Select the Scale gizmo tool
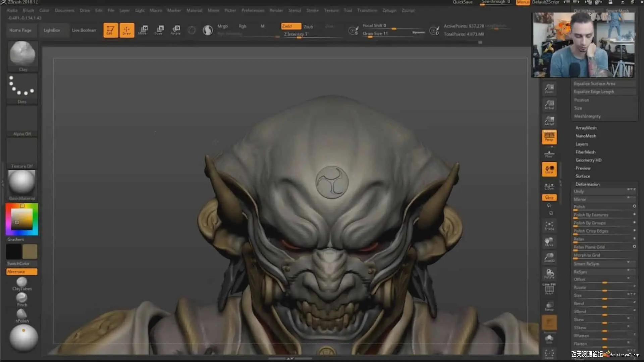 coord(159,30)
